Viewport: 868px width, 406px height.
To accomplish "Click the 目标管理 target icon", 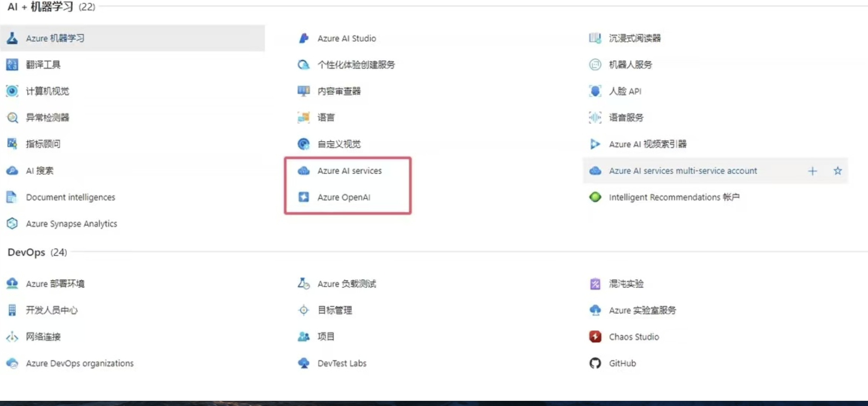I will tap(304, 310).
